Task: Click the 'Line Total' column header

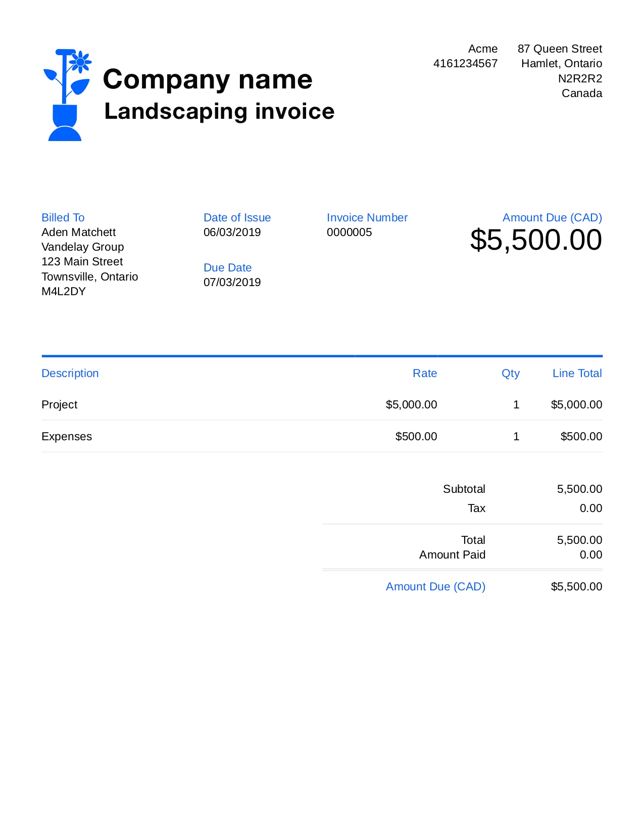Action: (577, 373)
